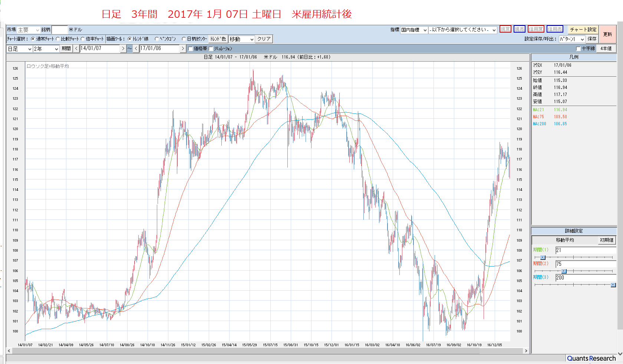The width and height of the screenshot is (623, 364).
Task: Choose the 日柄カウンター drawing tool
Action: (184, 39)
